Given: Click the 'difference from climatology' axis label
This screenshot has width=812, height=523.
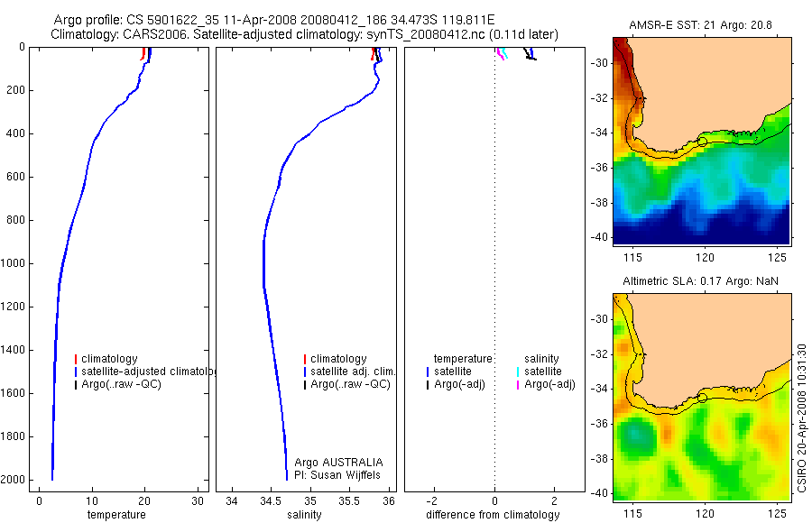Looking at the screenshot, I should point(493,515).
